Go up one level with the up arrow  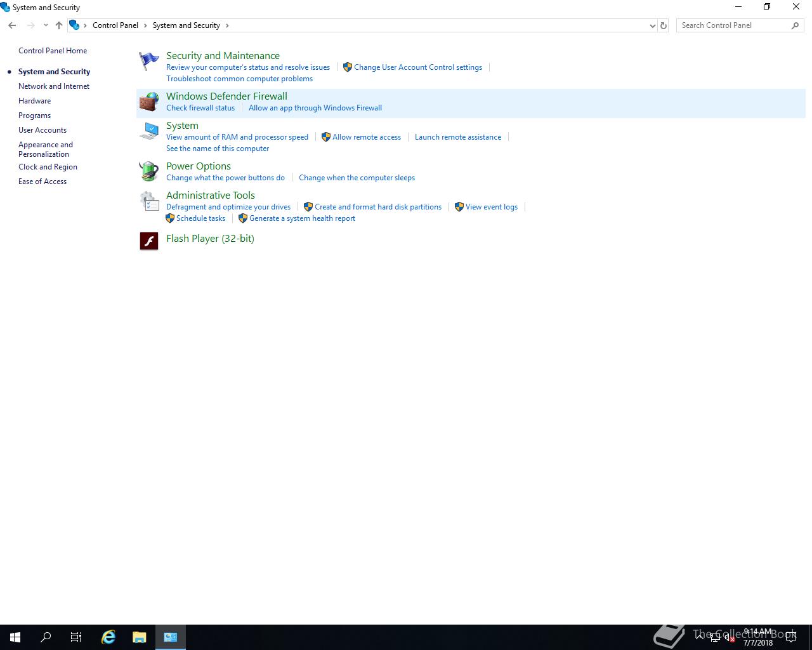point(59,25)
